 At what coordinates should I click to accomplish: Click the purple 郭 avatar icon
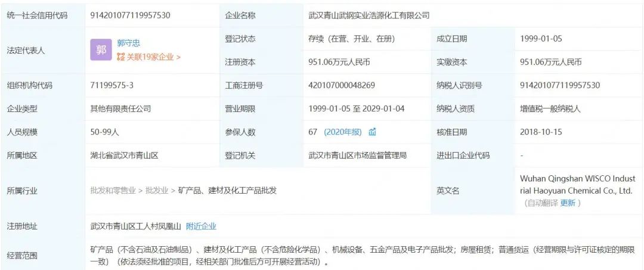[101, 50]
